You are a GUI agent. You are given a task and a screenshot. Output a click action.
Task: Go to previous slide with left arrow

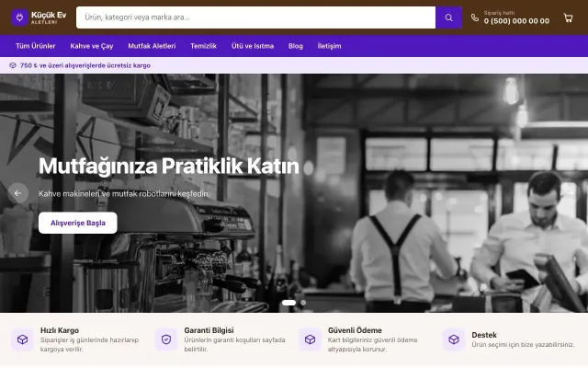coord(18,193)
